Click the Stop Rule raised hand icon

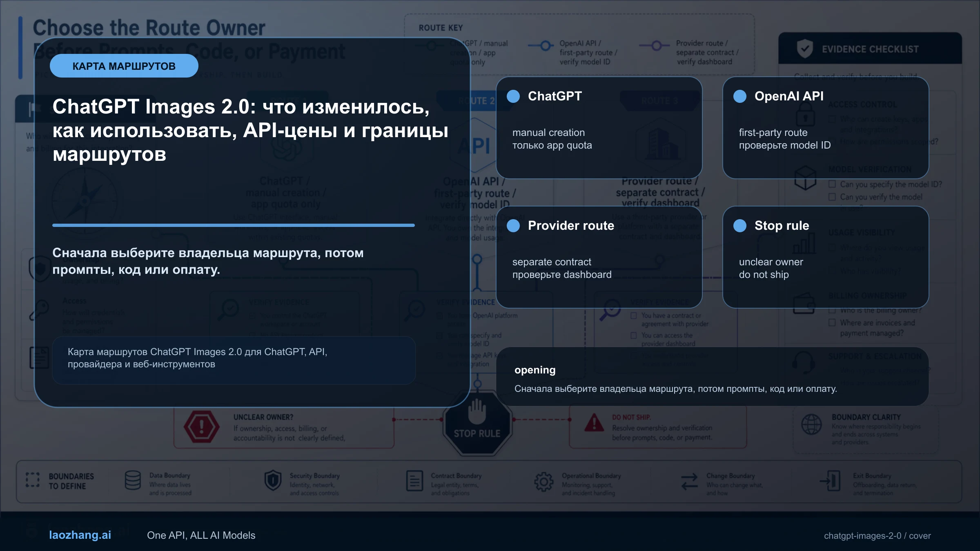pyautogui.click(x=477, y=411)
